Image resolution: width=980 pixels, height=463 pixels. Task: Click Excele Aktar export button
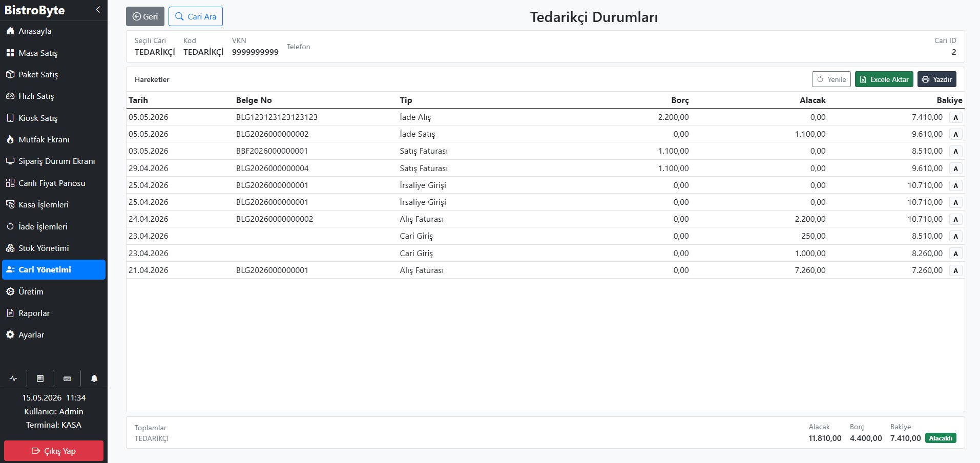pos(884,79)
